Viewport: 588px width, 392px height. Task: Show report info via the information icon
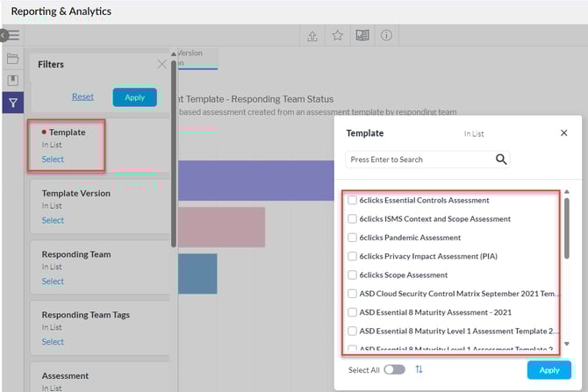click(x=385, y=36)
